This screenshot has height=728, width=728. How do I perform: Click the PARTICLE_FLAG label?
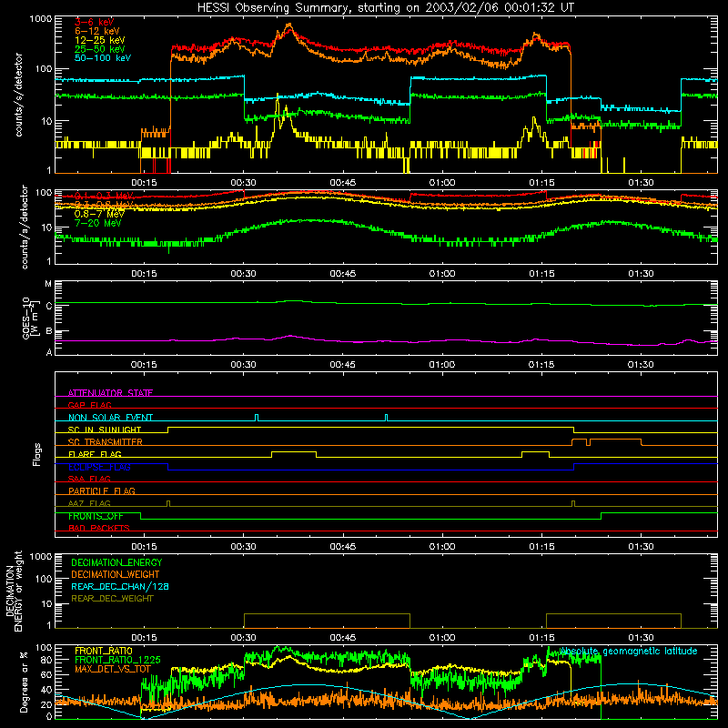(102, 490)
